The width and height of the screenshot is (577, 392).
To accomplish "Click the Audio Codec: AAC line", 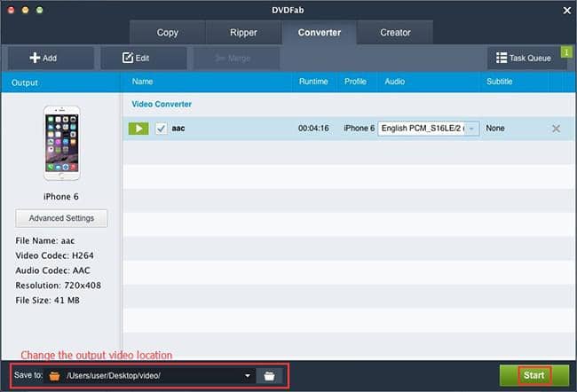I will [52, 270].
